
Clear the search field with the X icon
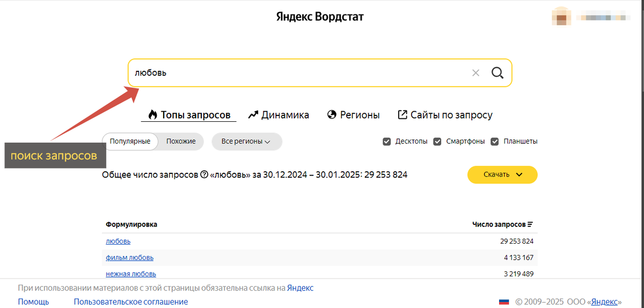point(475,73)
